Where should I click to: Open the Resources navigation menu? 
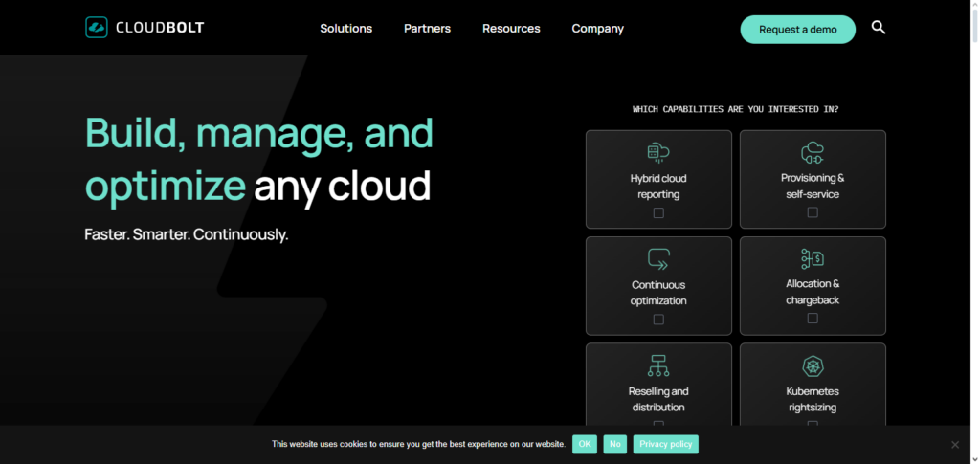[511, 29]
